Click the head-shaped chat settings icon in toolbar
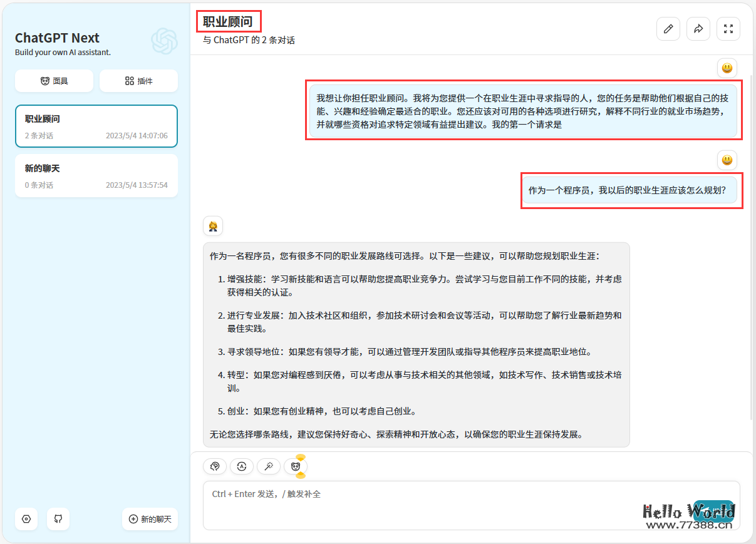Image resolution: width=756 pixels, height=544 pixels. point(215,466)
